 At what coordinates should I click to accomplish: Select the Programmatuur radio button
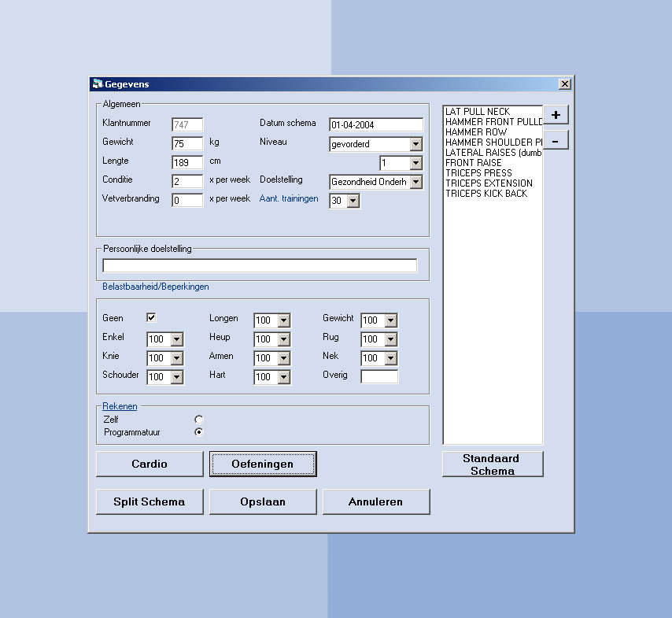click(x=198, y=431)
